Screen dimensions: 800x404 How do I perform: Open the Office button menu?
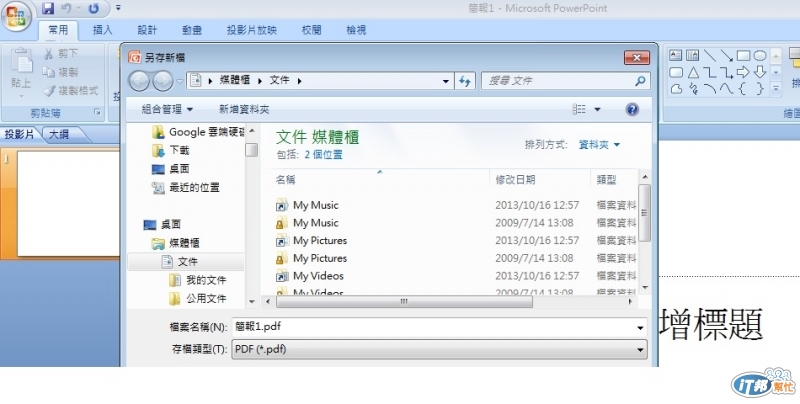(16, 16)
